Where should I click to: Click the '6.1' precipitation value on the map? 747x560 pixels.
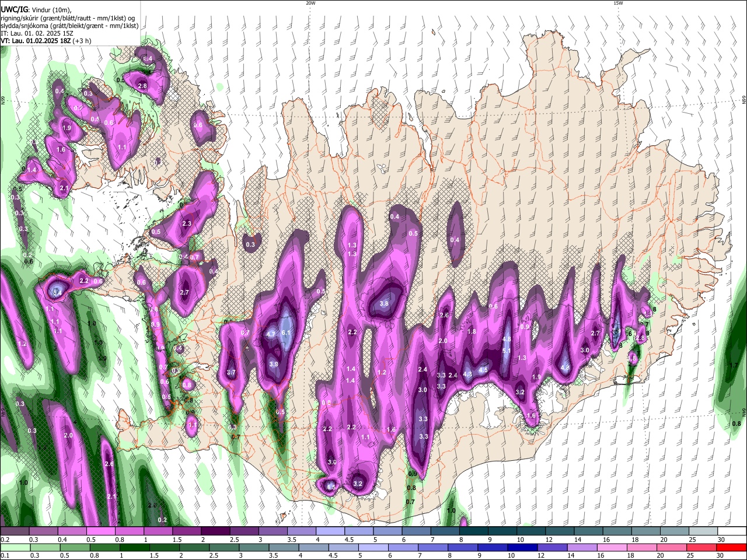point(286,332)
